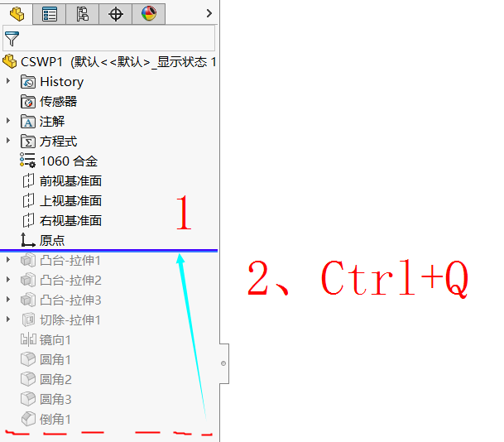Select the 右视基准面 right plane

pos(70,221)
